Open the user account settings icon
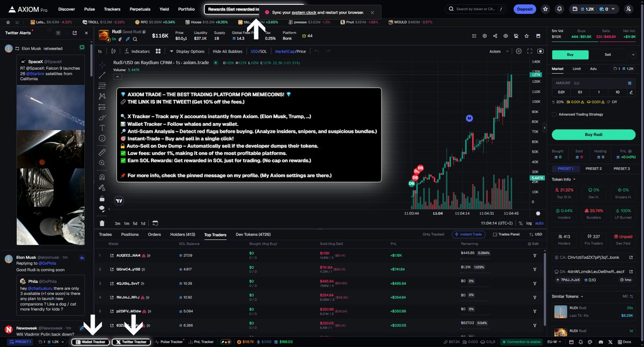The image size is (644, 347). coord(628,9)
